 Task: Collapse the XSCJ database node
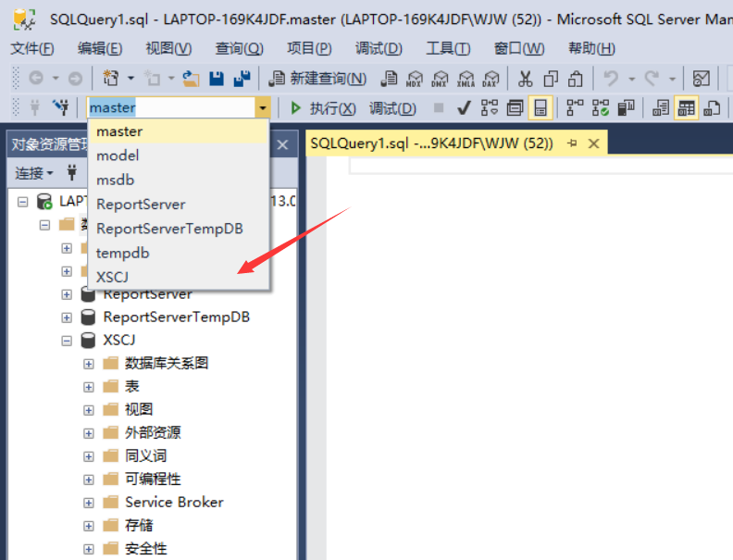tap(67, 341)
